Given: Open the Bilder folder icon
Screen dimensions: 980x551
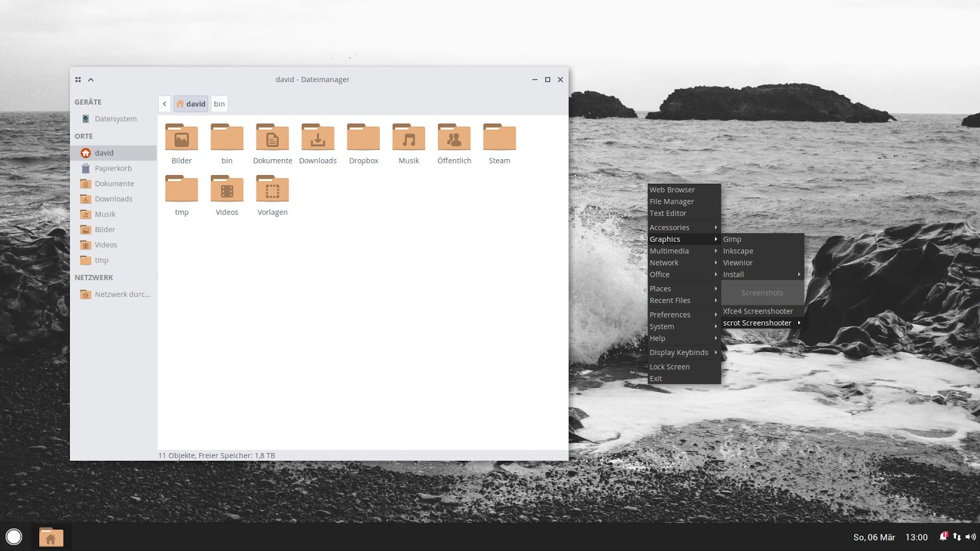Looking at the screenshot, I should 181,139.
